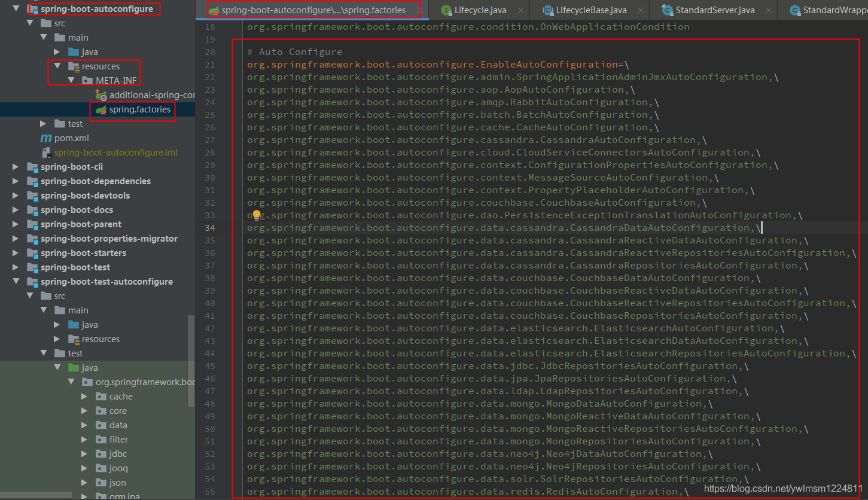Viewport: 868px width, 500px height.
Task: Collapse the src folder under spring-boot-autoconfigure
Action: pos(30,23)
